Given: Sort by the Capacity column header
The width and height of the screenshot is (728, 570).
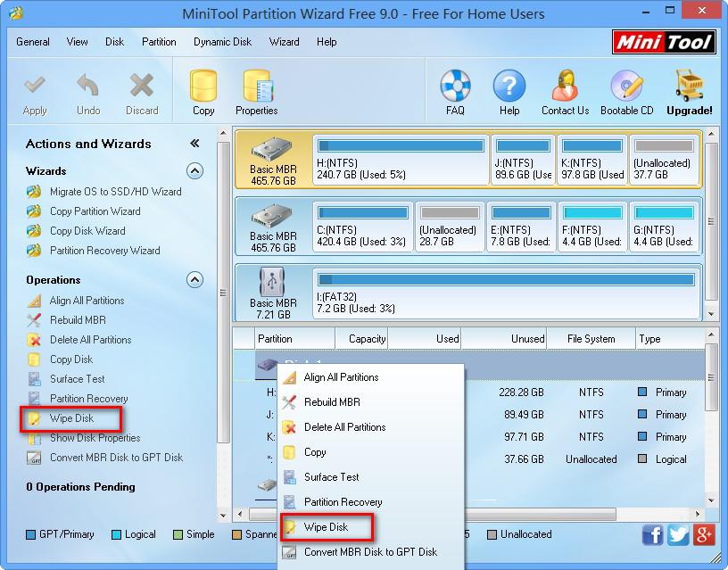Looking at the screenshot, I should coord(361,339).
